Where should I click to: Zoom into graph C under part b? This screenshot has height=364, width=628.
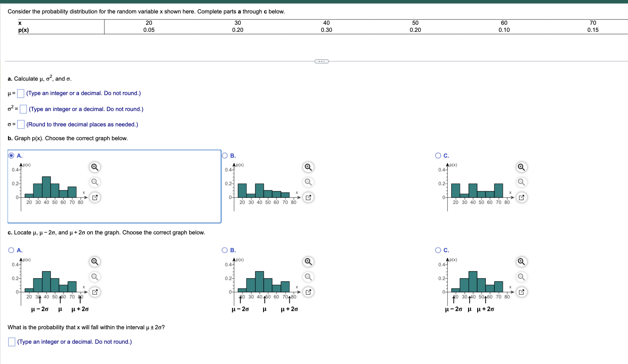521,167
